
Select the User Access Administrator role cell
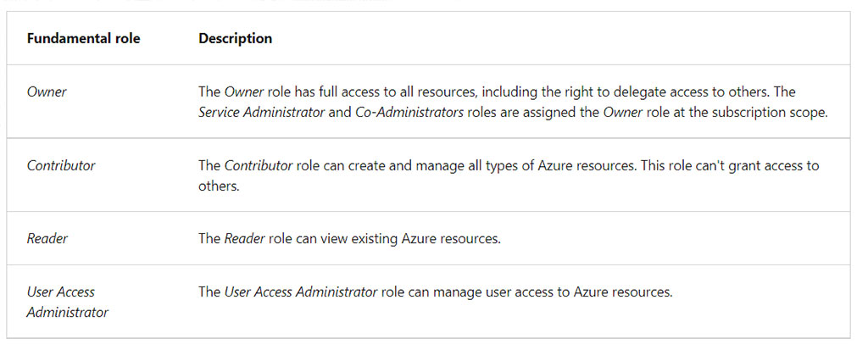coord(67,302)
